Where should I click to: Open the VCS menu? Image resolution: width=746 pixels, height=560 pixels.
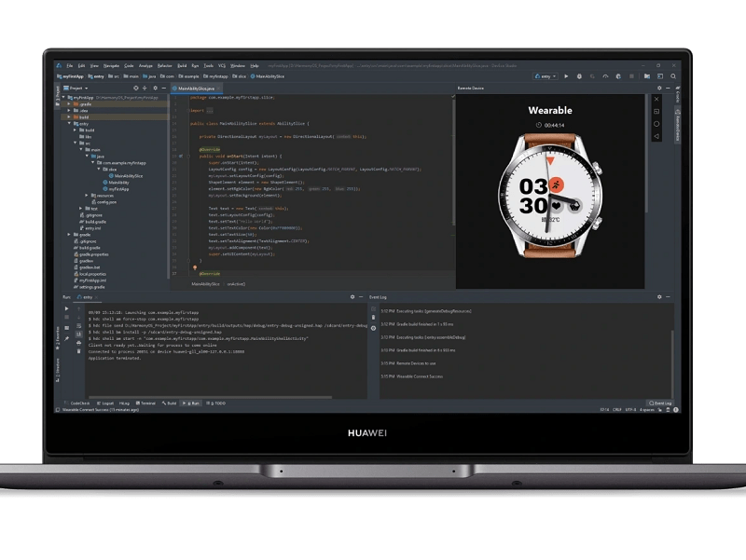point(222,65)
